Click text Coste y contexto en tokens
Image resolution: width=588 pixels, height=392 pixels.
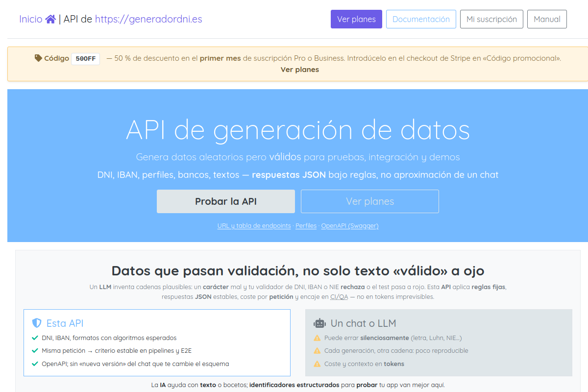364,364
